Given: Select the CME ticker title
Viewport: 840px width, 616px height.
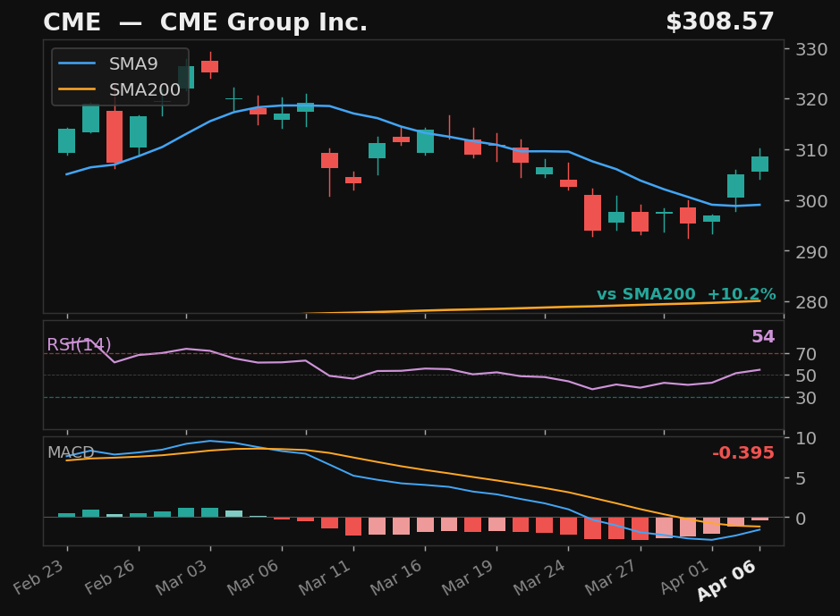Looking at the screenshot, I should click(73, 21).
